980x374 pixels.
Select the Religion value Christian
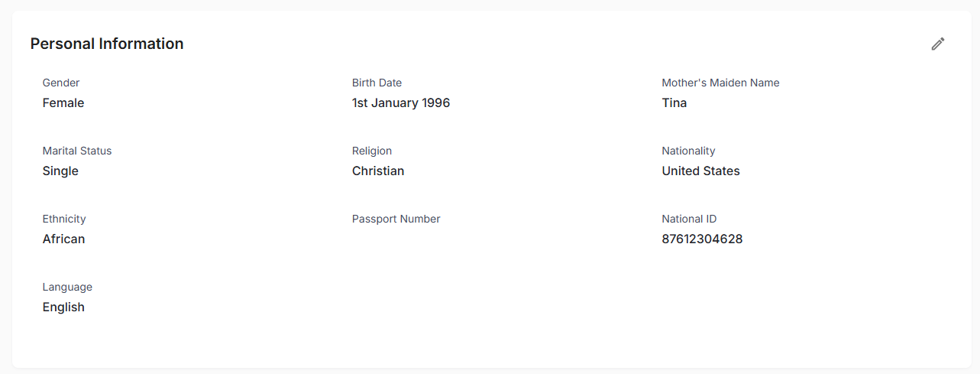point(378,171)
